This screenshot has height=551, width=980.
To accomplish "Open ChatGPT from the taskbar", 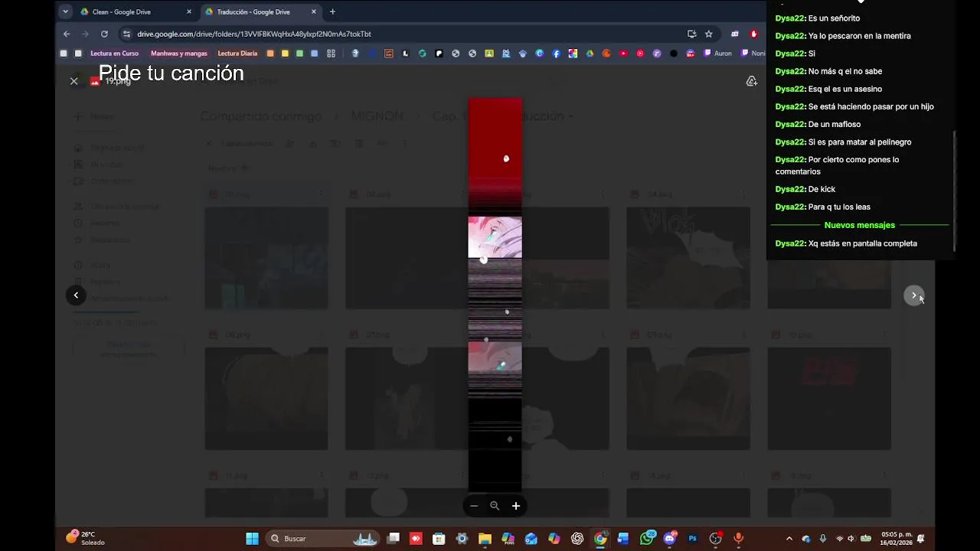I will 577,539.
